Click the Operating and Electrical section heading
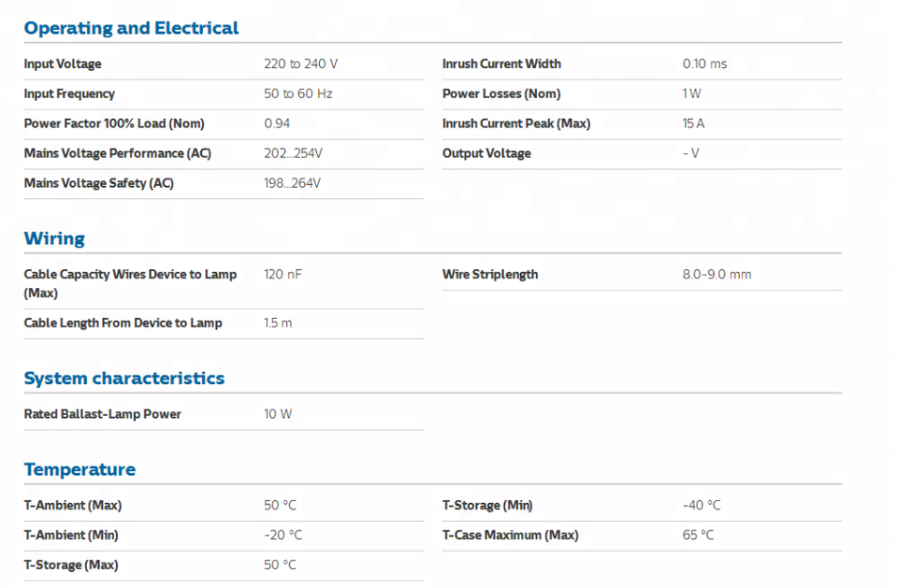This screenshot has height=588, width=898. (131, 28)
